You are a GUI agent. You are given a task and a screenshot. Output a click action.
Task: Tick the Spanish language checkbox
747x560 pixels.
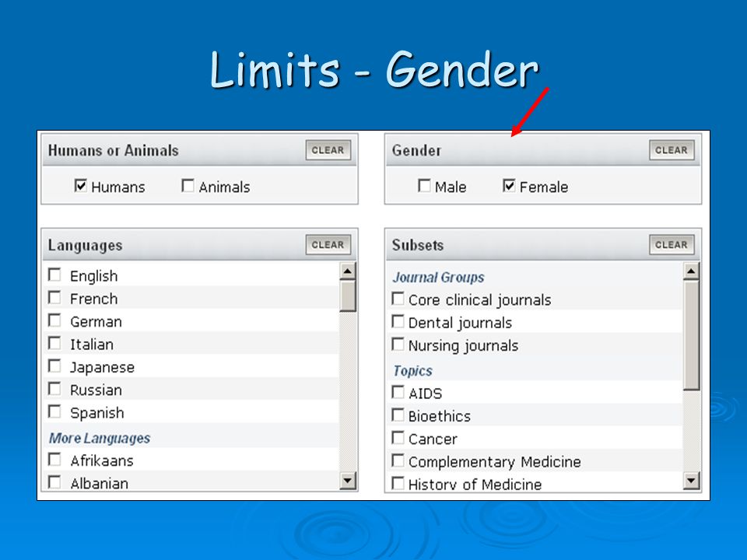coord(54,412)
